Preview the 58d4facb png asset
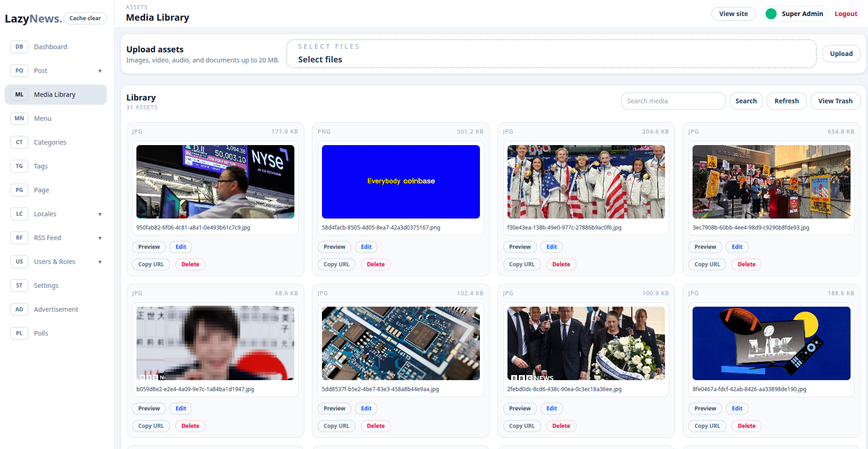Image resolution: width=868 pixels, height=449 pixels. [334, 247]
